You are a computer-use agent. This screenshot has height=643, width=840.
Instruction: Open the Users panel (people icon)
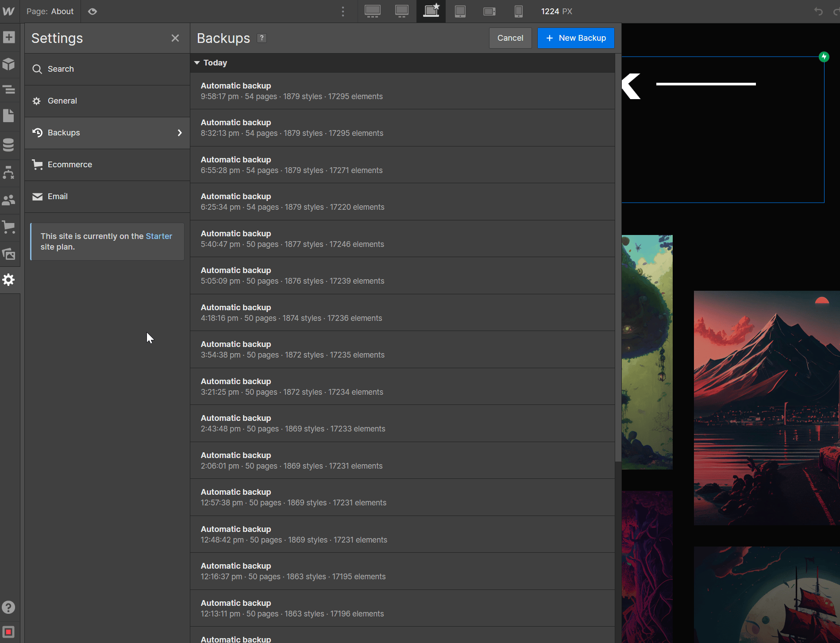click(x=9, y=200)
